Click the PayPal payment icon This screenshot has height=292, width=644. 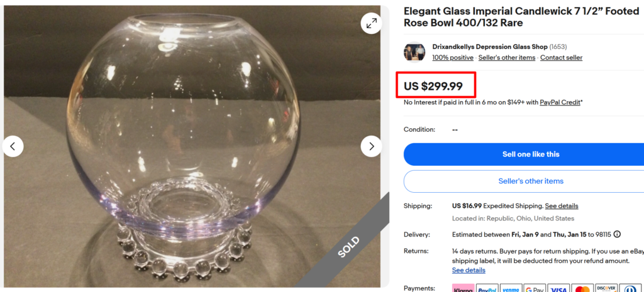(x=487, y=289)
